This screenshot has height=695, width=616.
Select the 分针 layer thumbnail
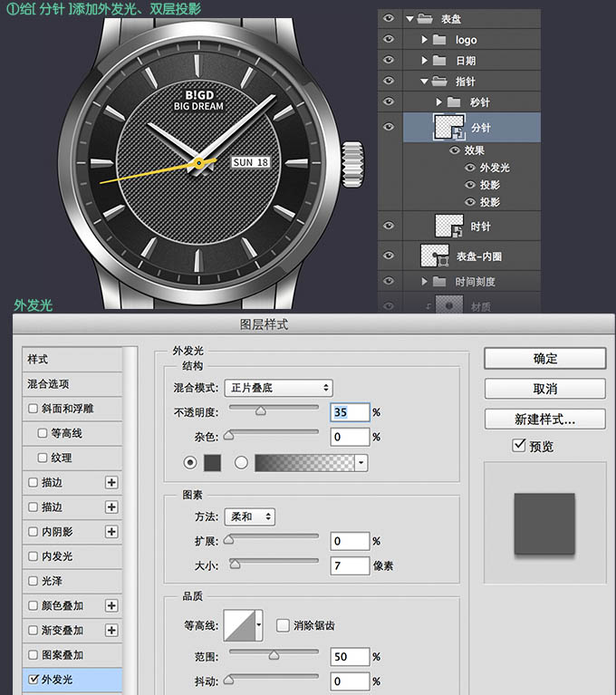[449, 127]
